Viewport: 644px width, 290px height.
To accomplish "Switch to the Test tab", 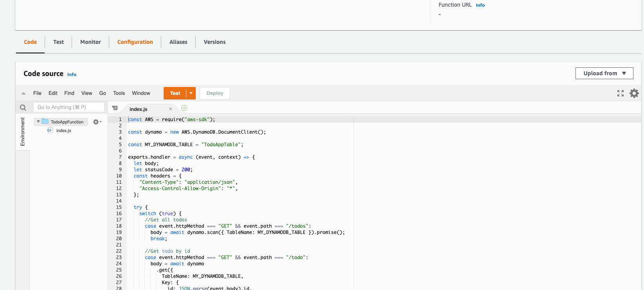I will click(58, 42).
